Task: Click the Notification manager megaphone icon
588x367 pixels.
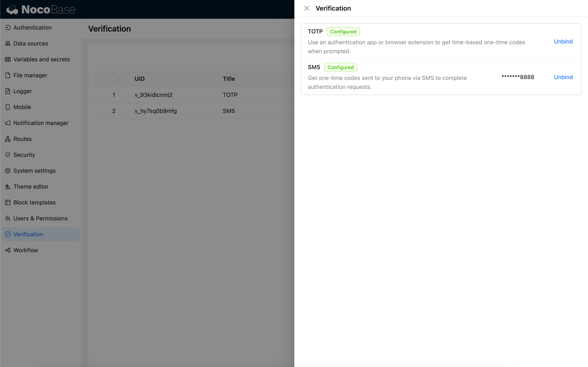Action: pyautogui.click(x=8, y=123)
